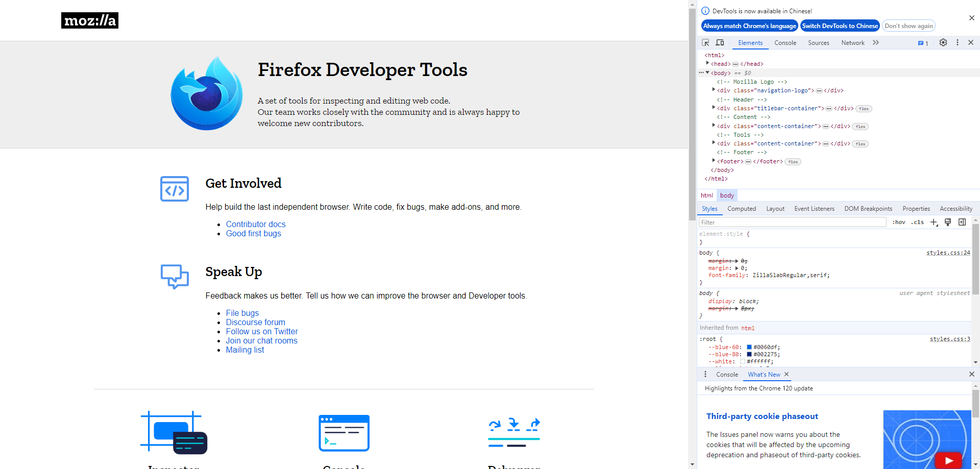Open the File bugs link

pos(242,313)
